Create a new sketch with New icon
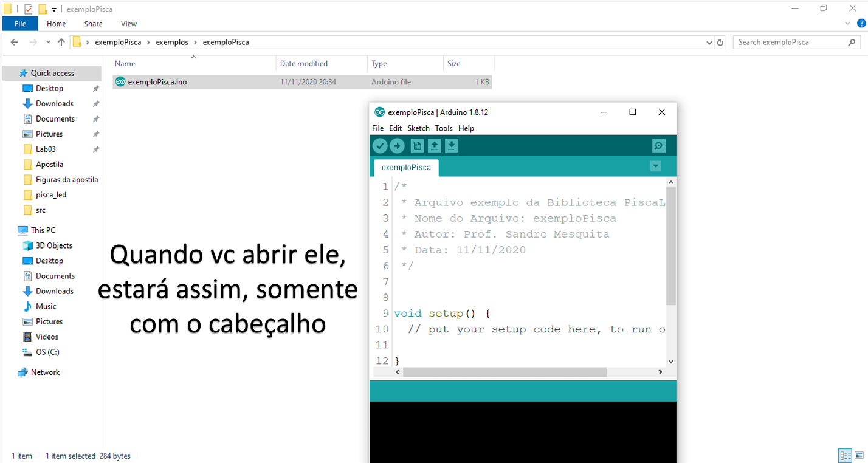Screen dimensions: 868x463 pos(417,146)
